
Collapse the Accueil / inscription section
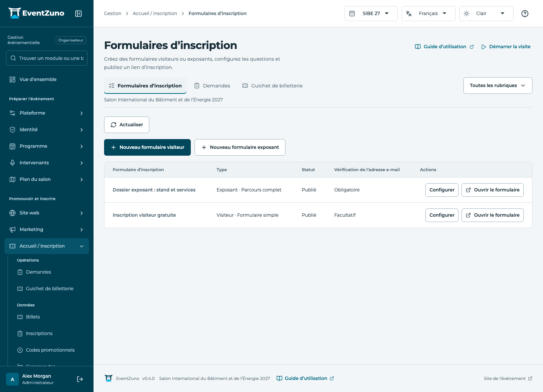(47, 246)
